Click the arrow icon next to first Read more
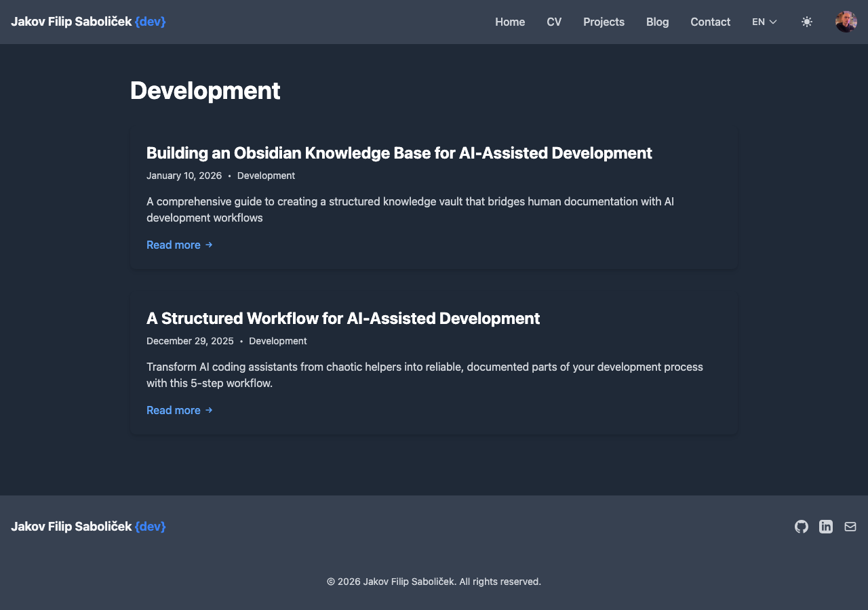Screen dimensions: 868x610 [x=208, y=245]
